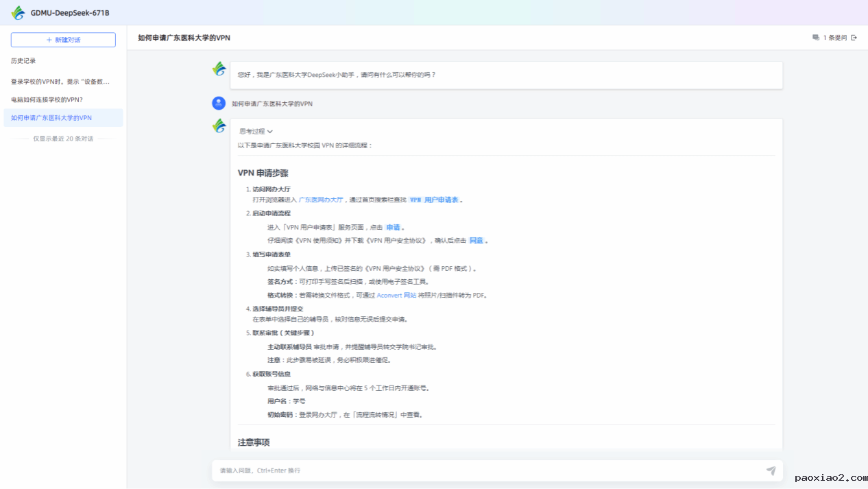Click step heading 联系审批（关键步骤）

[283, 333]
